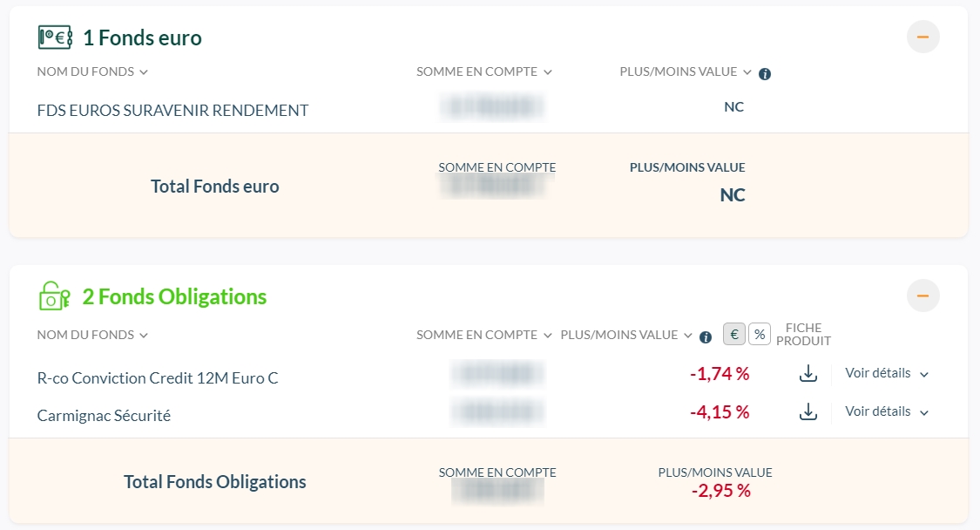Sort Obligations funds by Nom du fonds
The height and width of the screenshot is (530, 980).
[92, 335]
